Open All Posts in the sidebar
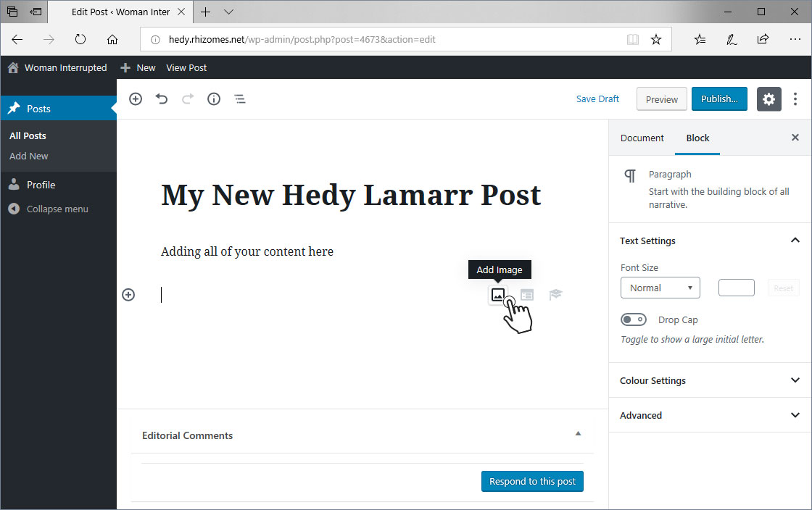The height and width of the screenshot is (510, 812). point(28,135)
